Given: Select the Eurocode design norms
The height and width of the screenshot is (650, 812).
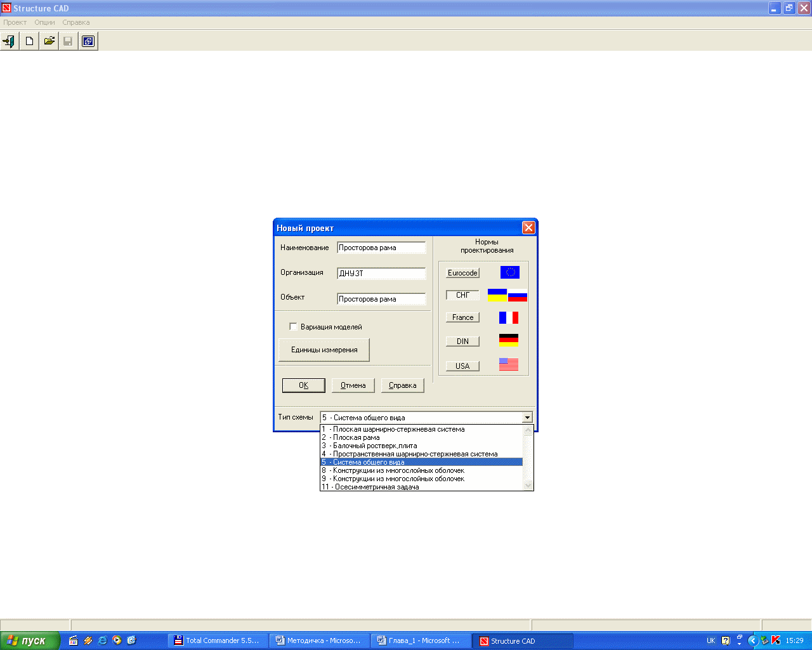Looking at the screenshot, I should click(462, 273).
